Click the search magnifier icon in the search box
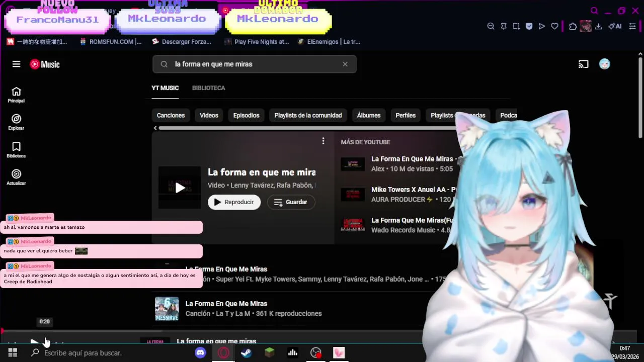 [x=164, y=64]
